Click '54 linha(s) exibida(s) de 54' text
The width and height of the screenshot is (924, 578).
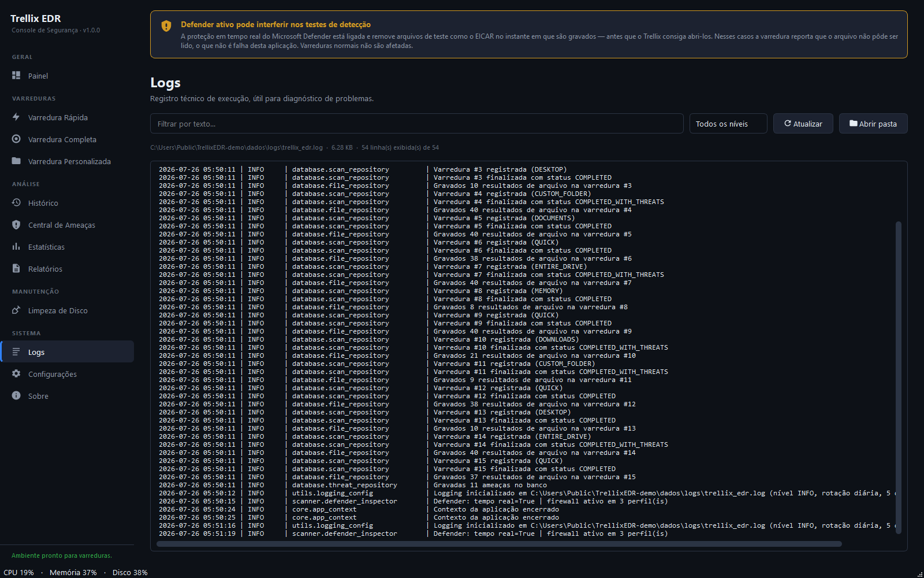(400, 147)
